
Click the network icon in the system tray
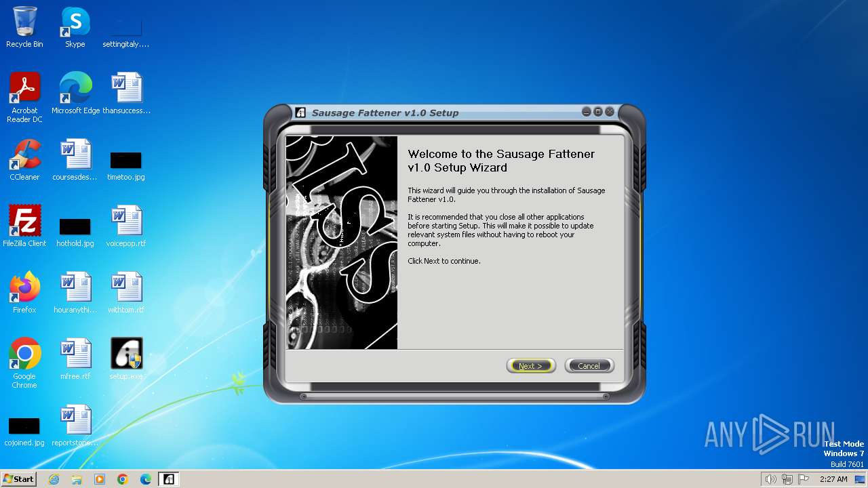(x=787, y=479)
